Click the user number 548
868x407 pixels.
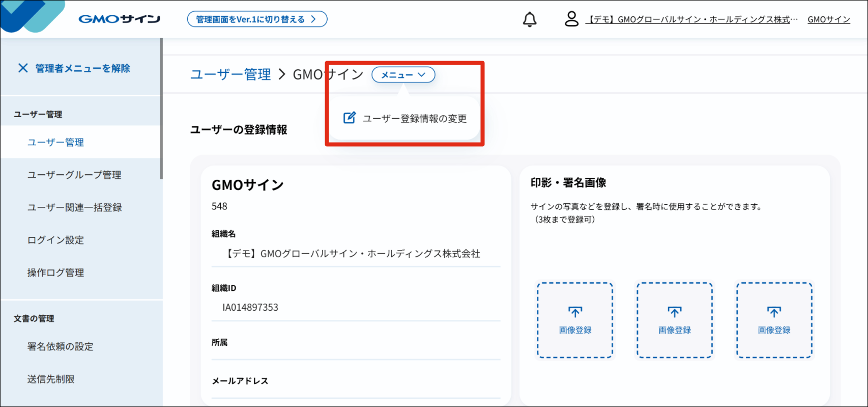(x=219, y=206)
